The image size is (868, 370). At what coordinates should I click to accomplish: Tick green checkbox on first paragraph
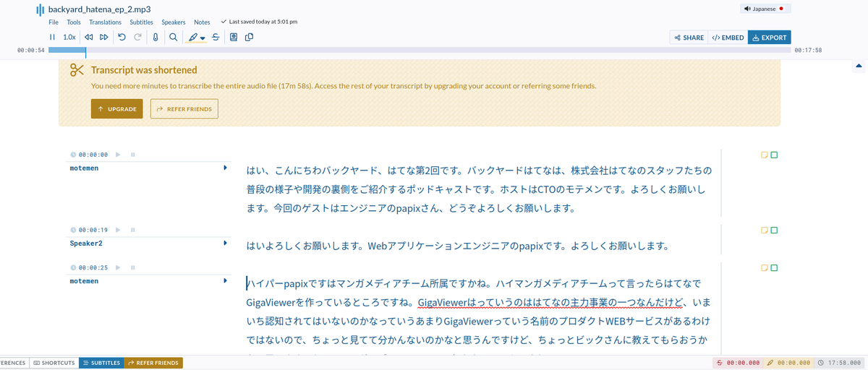(x=774, y=155)
